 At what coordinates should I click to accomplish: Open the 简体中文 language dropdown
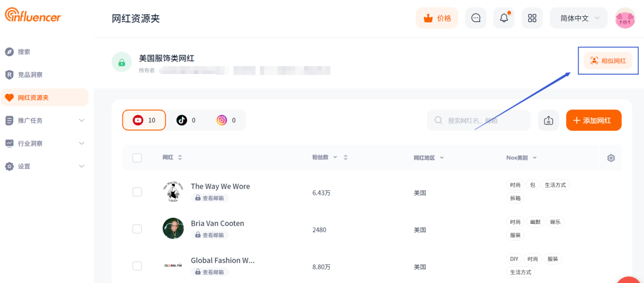click(578, 18)
